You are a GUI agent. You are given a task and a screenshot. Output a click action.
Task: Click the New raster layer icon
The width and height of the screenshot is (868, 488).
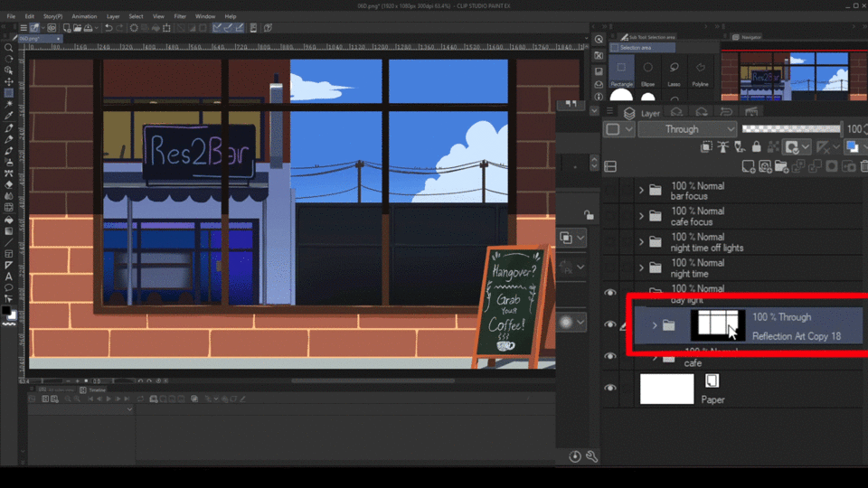point(749,166)
